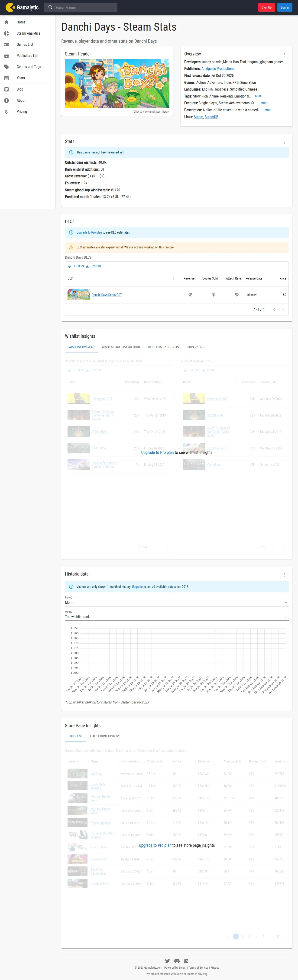Go to previous DLC table page

tap(274, 309)
